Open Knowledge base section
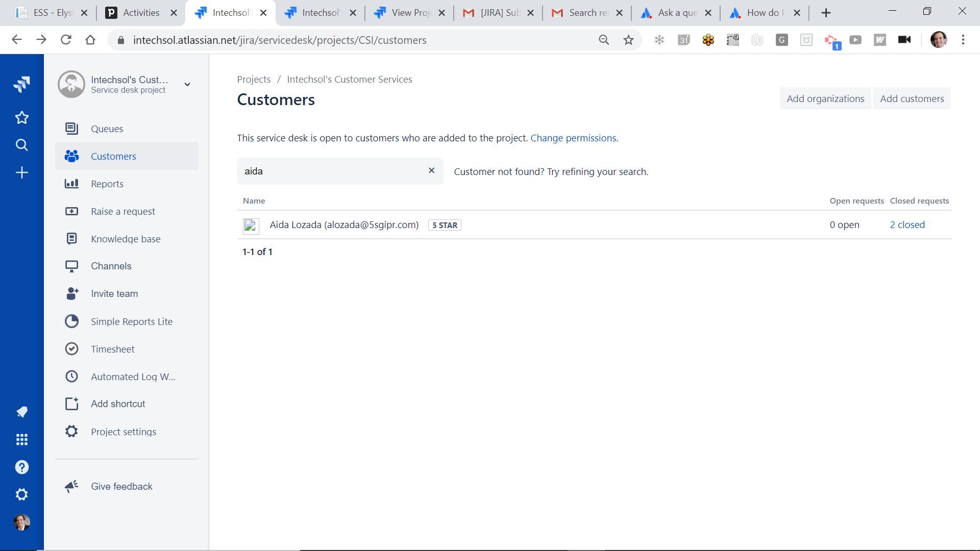Image resolution: width=980 pixels, height=551 pixels. pos(127,239)
